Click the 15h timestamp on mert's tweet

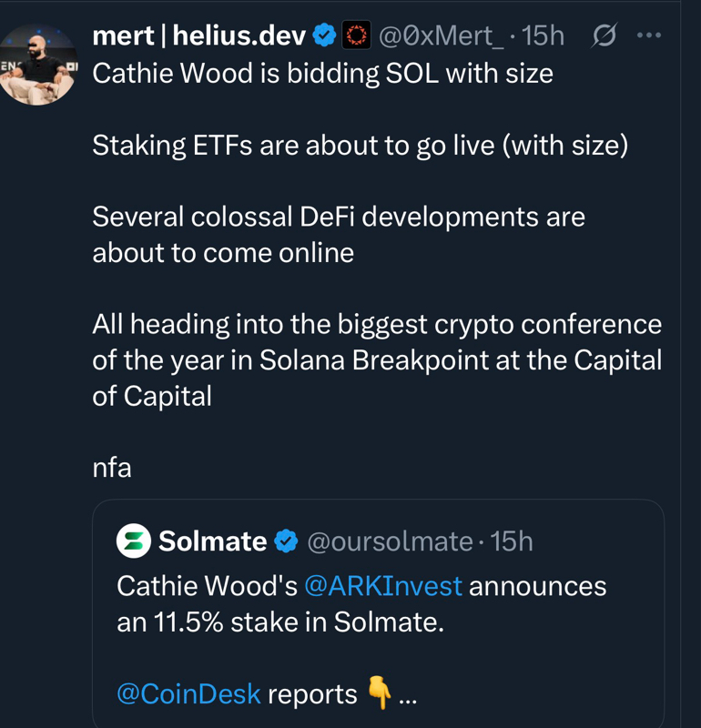[544, 35]
